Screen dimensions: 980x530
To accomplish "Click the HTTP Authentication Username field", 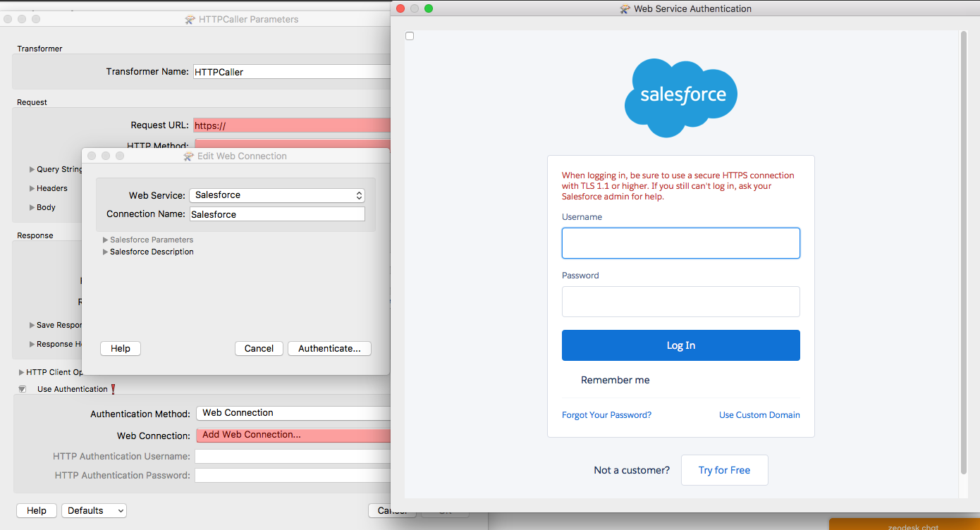I will click(x=293, y=457).
